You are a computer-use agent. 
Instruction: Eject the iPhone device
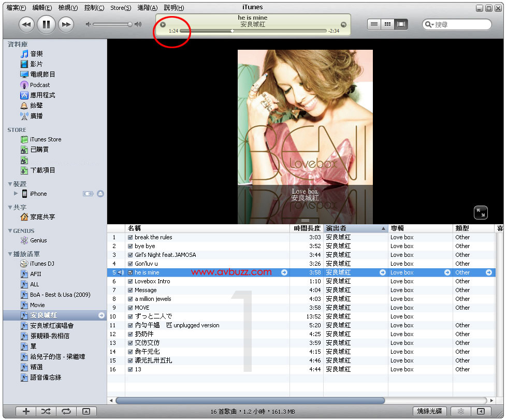(x=100, y=194)
